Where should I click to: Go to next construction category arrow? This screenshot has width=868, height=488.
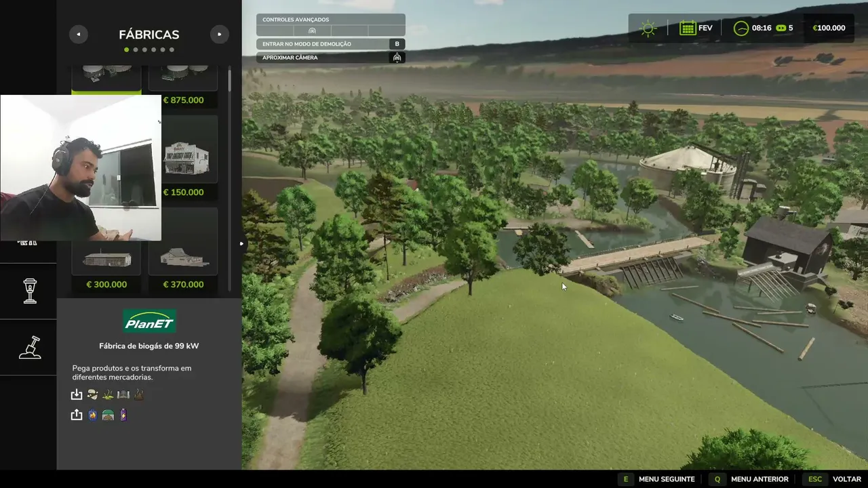tap(219, 34)
